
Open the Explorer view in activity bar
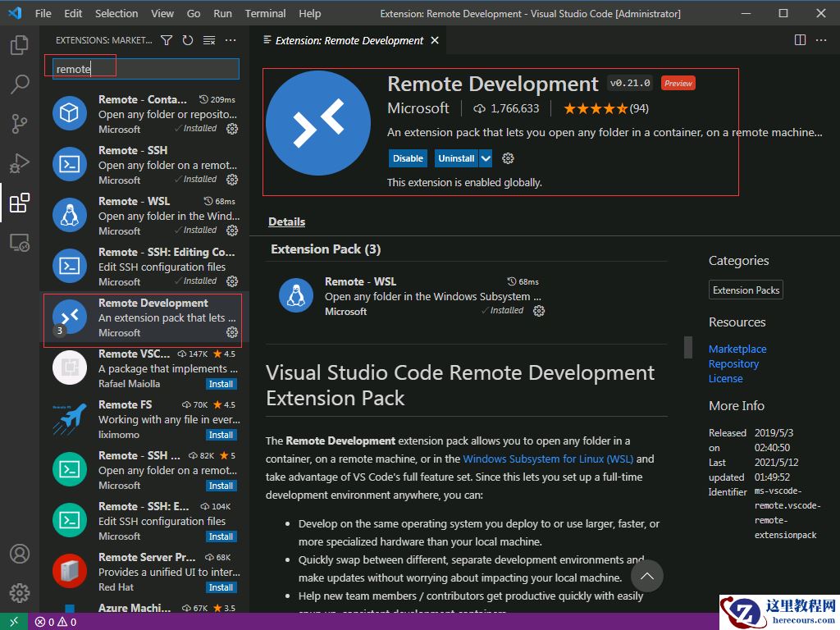click(x=20, y=45)
